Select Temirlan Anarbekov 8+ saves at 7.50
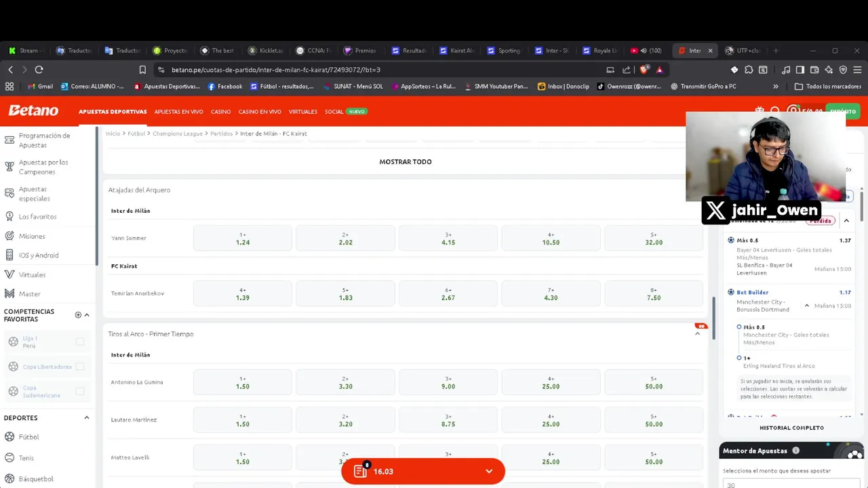 pyautogui.click(x=654, y=293)
